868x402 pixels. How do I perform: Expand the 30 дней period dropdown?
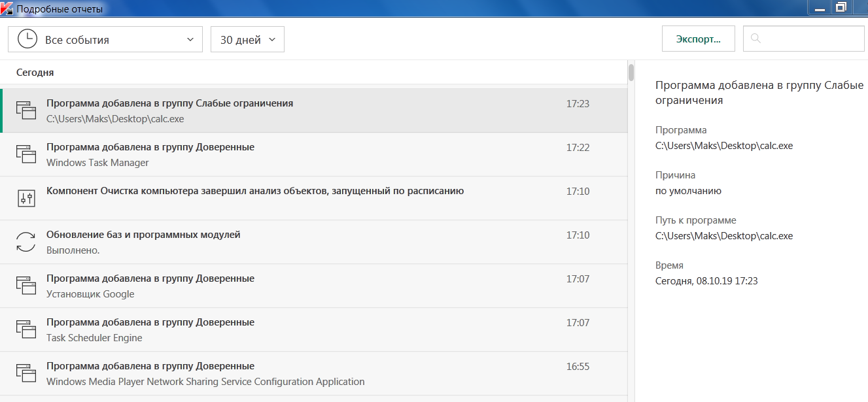point(247,39)
